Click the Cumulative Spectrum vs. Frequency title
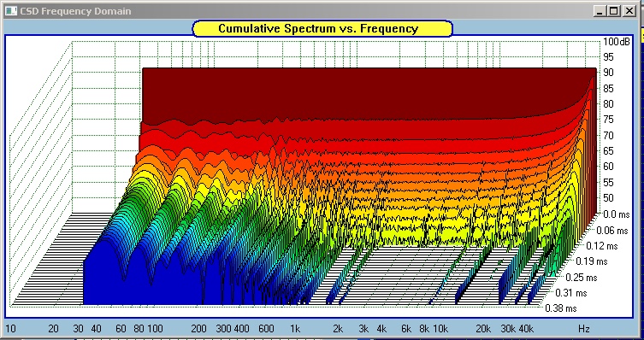Screen dimensions: 644x340 [x=318, y=29]
